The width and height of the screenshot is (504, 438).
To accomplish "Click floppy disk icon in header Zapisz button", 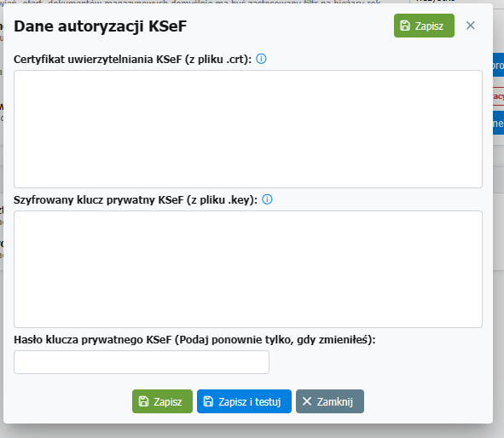I will 405,26.
